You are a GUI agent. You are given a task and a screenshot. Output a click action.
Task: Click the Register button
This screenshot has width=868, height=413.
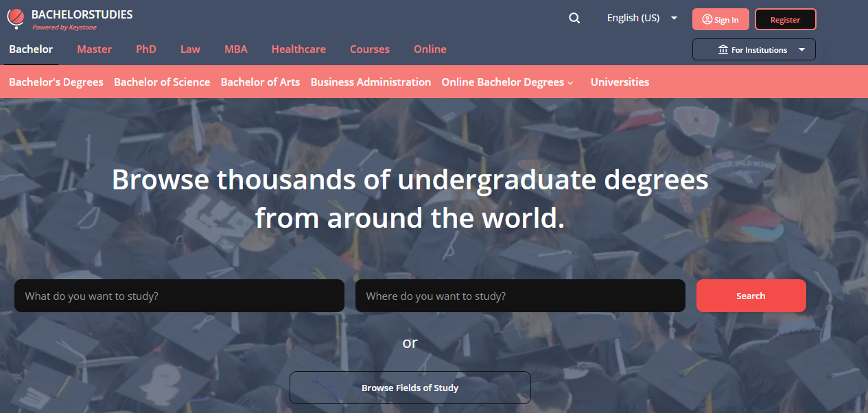785,19
